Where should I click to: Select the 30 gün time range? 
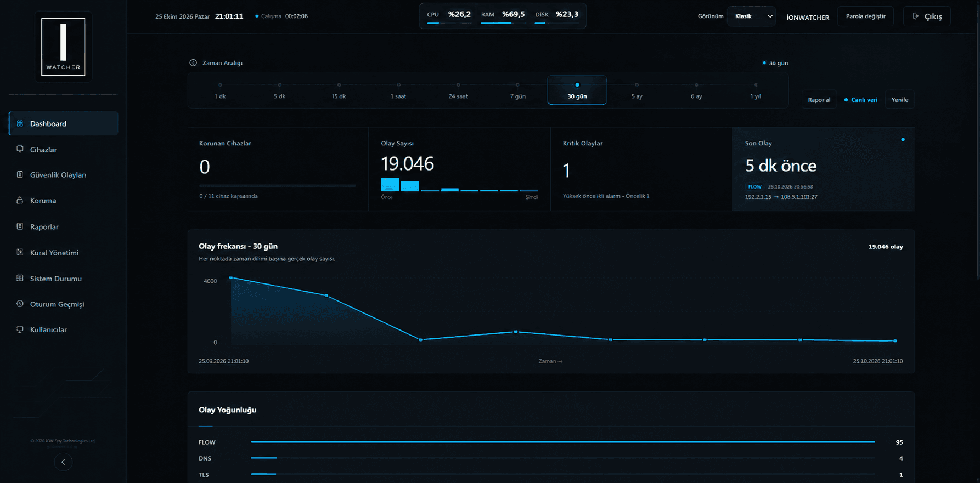pos(577,90)
